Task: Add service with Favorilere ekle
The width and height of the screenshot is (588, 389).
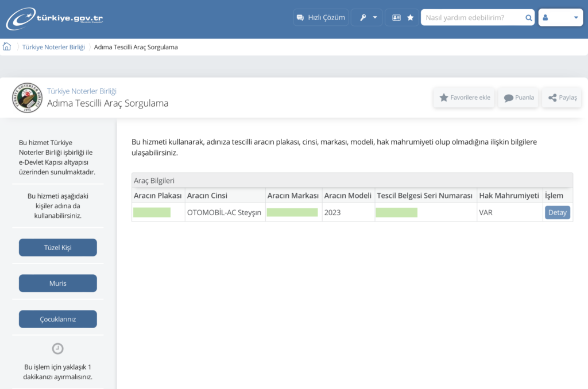Action: point(464,98)
